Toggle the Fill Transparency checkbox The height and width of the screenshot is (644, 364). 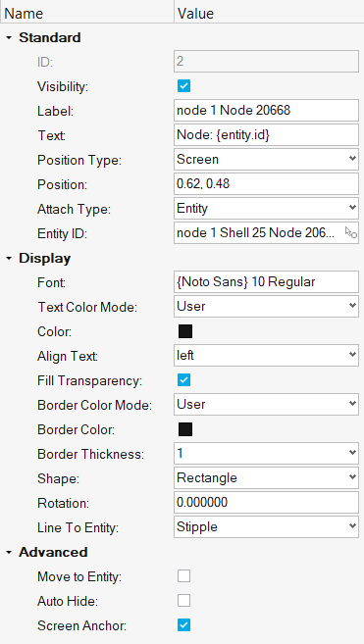click(x=183, y=380)
